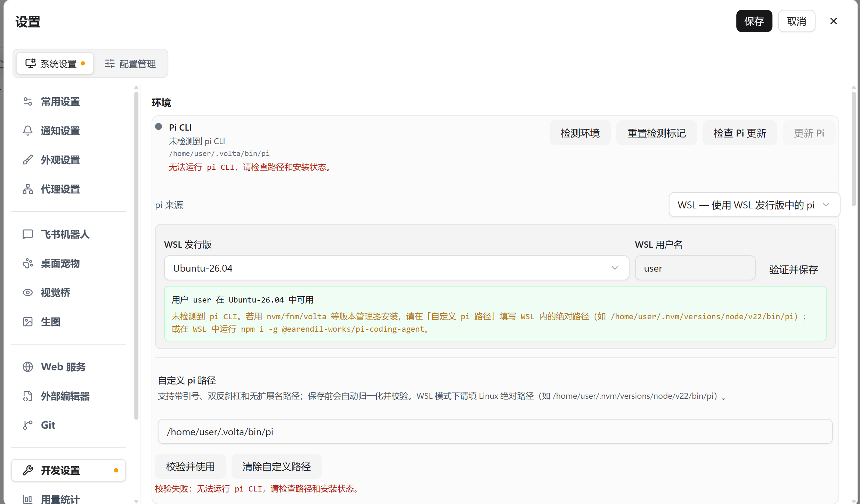
Task: Click the brush icon for 外观设置
Action: (28, 160)
